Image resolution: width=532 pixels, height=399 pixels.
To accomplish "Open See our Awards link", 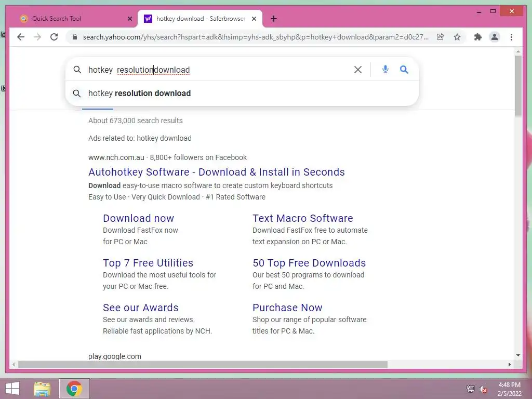I will pos(140,308).
